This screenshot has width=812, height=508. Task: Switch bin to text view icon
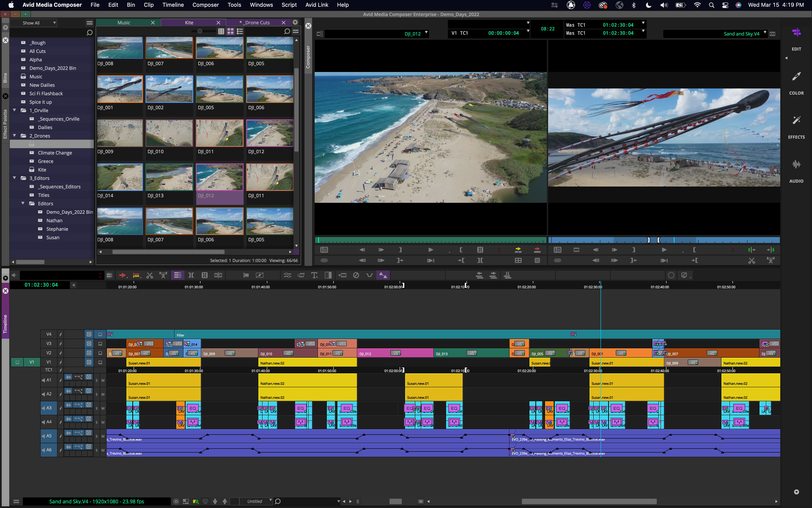[x=221, y=31]
